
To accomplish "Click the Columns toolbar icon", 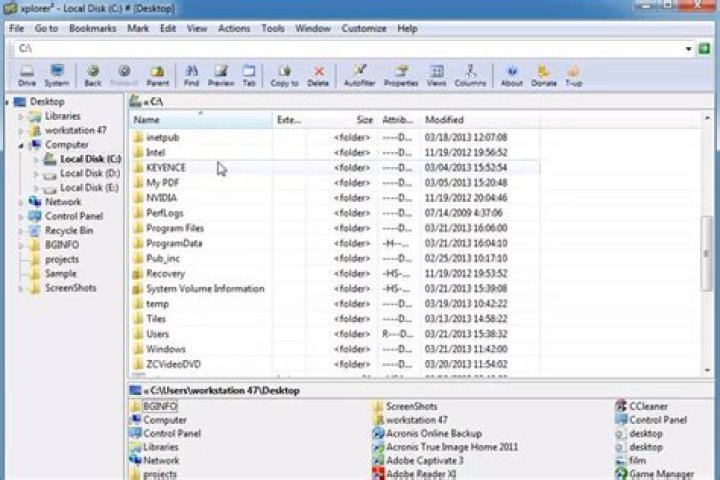I will pyautogui.click(x=470, y=76).
